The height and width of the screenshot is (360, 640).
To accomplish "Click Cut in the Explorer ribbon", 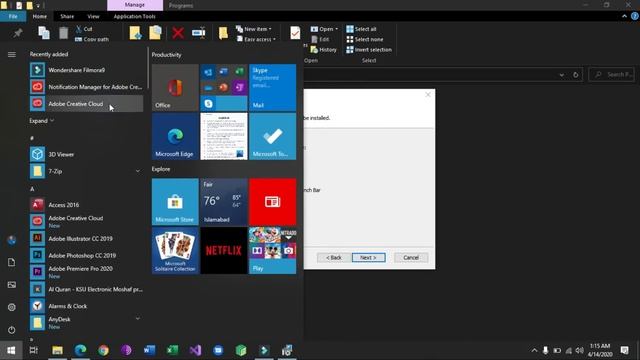I will point(84,29).
